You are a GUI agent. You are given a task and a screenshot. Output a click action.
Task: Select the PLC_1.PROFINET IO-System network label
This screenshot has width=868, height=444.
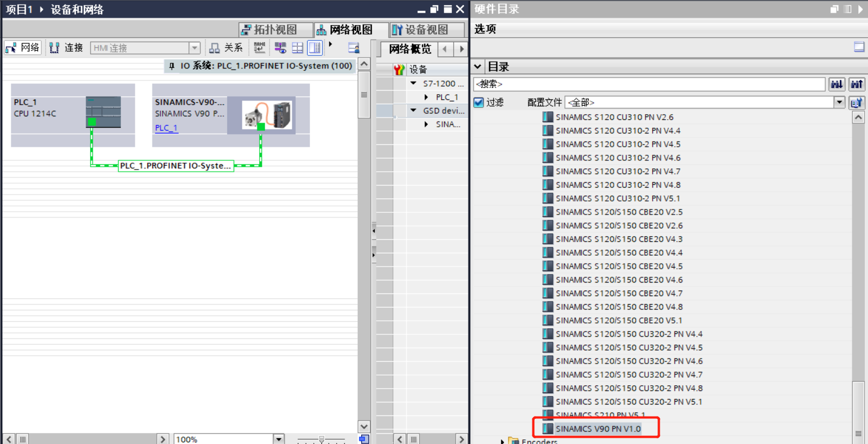[x=176, y=166]
